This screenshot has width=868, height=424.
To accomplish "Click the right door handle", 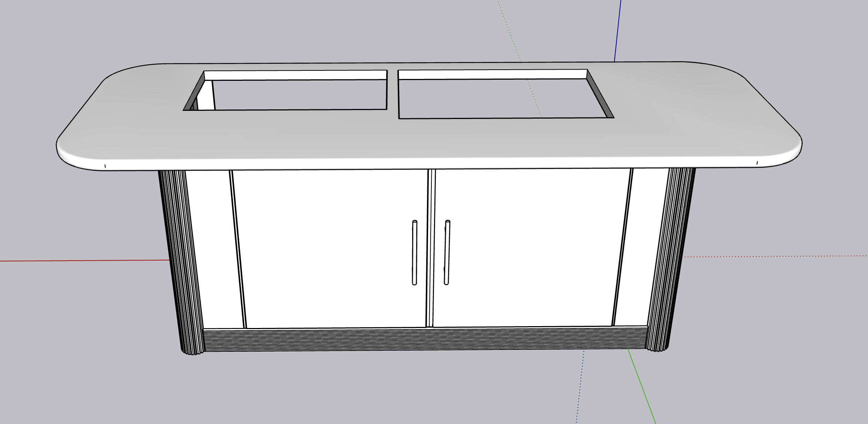I will 447,252.
